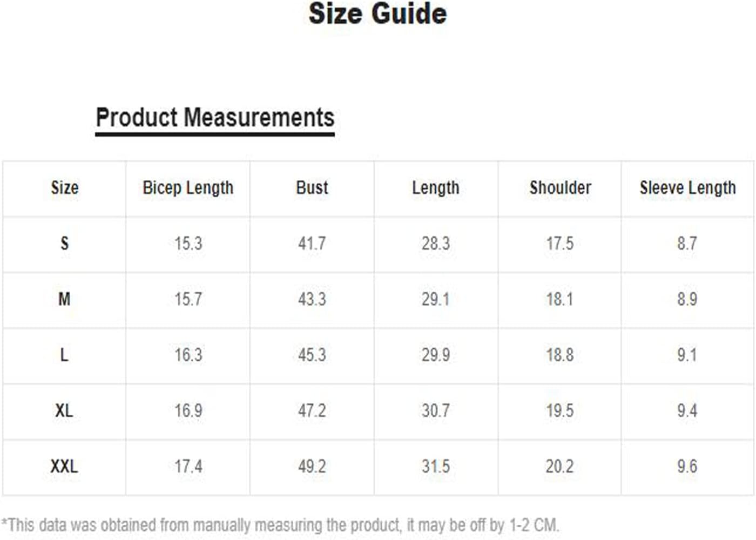Select the M size row label
Image resolution: width=756 pixels, height=540 pixels.
pos(64,299)
